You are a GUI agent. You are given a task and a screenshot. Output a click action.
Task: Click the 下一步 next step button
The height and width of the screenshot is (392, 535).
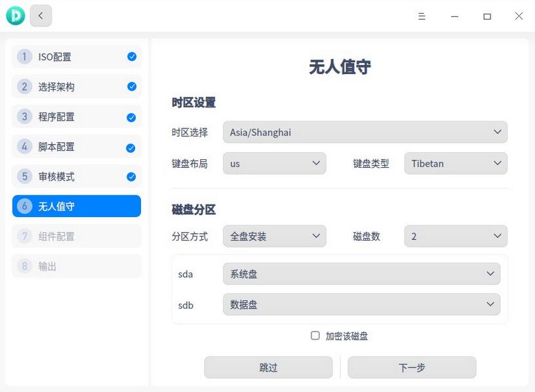412,367
